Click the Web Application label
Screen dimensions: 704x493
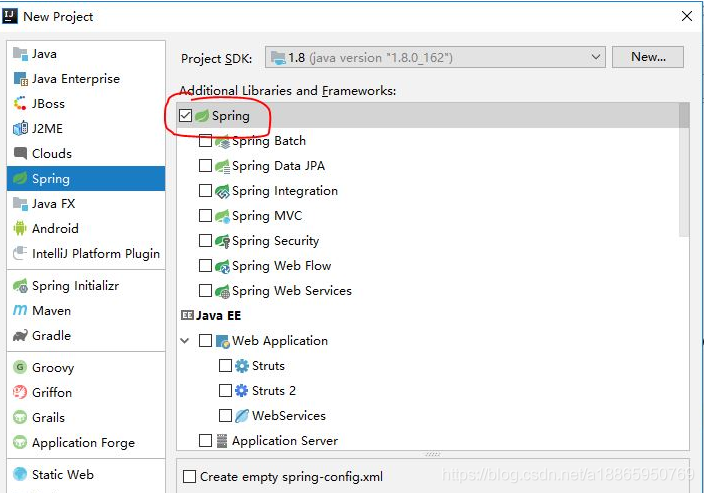coord(280,341)
